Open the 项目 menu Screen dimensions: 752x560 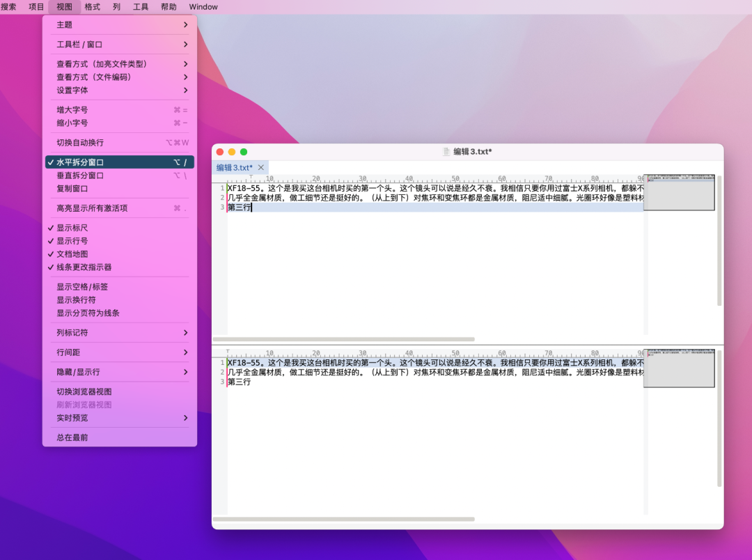[36, 7]
